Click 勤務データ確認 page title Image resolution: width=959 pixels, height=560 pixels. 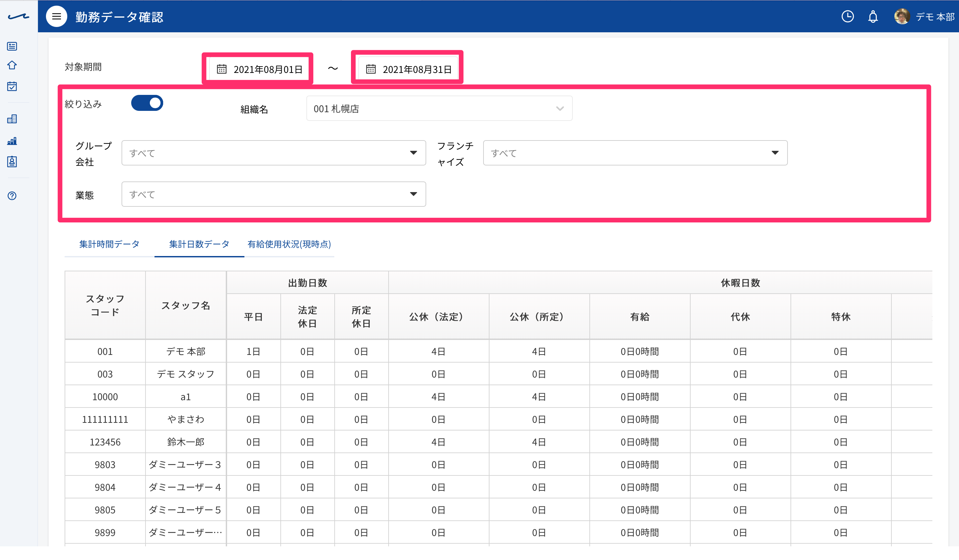[119, 17]
